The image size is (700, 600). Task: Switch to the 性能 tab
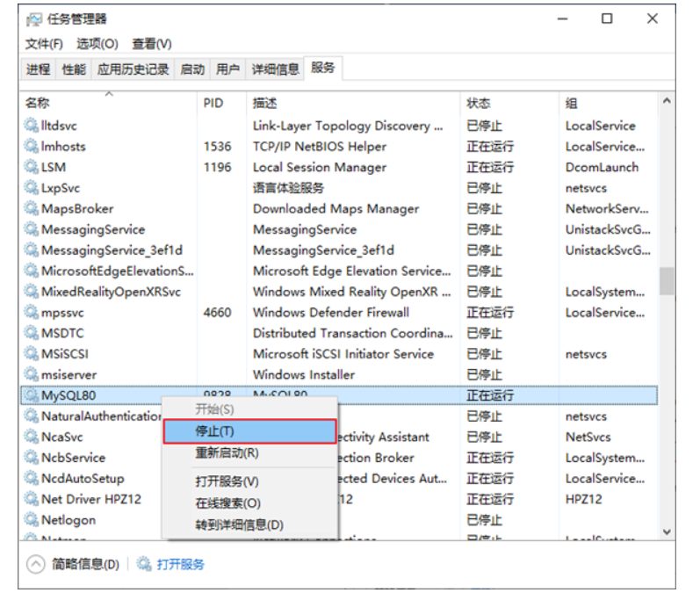(x=74, y=69)
